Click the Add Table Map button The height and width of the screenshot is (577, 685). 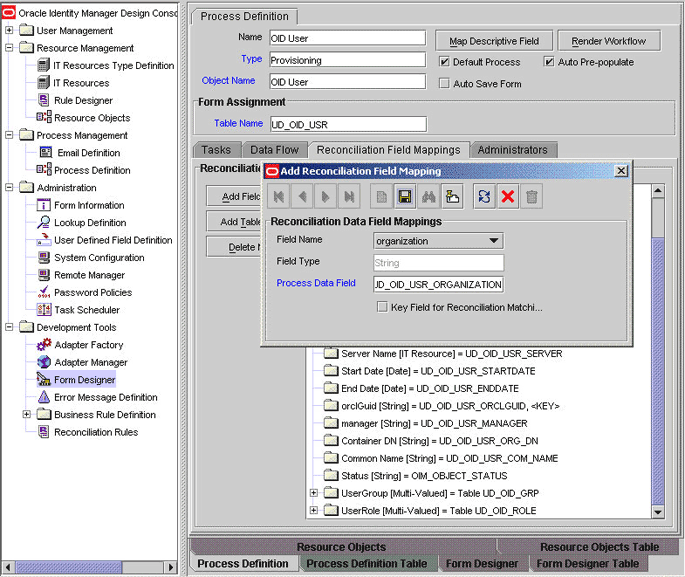234,222
